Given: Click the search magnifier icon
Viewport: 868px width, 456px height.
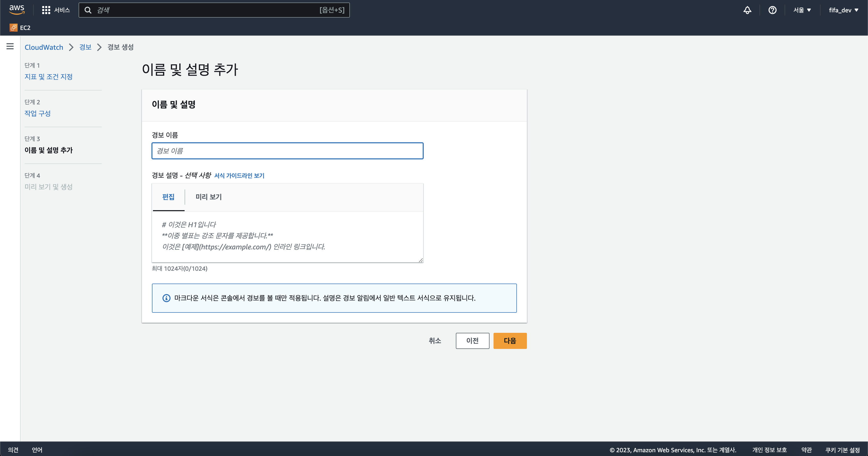Looking at the screenshot, I should (88, 10).
